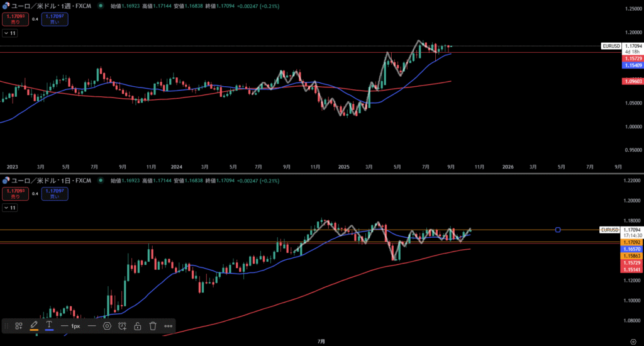Viewport: 644px width, 346px height.
Task: Click 2026 label on weekly time axis
Action: point(508,167)
